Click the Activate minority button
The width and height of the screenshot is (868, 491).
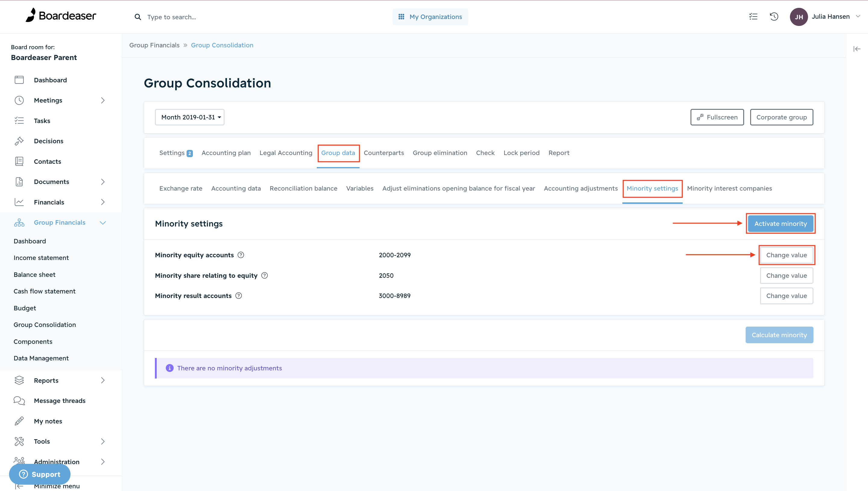pos(780,223)
